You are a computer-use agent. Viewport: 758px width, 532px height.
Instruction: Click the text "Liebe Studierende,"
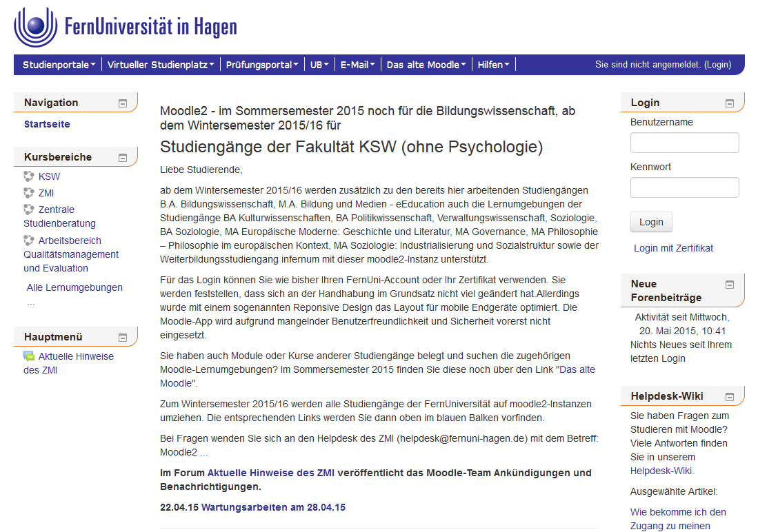tap(201, 170)
